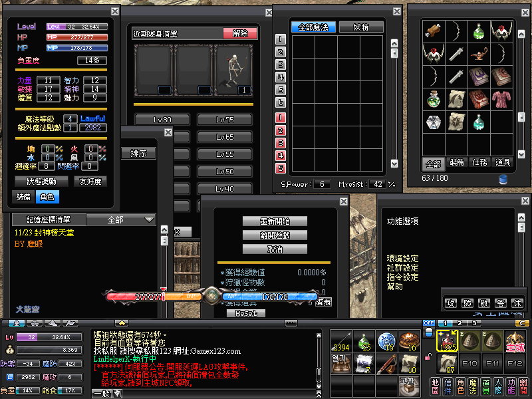Select the orange lizard item in inventory
532x399 pixels.
(478, 54)
